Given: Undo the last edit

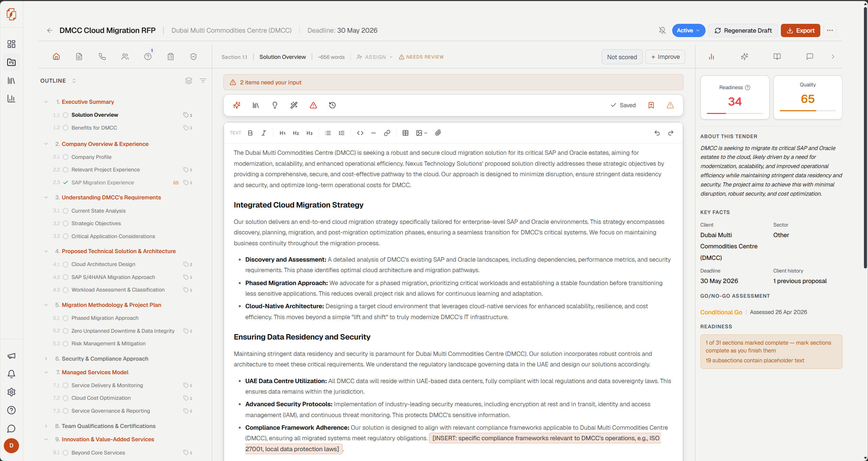Looking at the screenshot, I should pyautogui.click(x=657, y=133).
